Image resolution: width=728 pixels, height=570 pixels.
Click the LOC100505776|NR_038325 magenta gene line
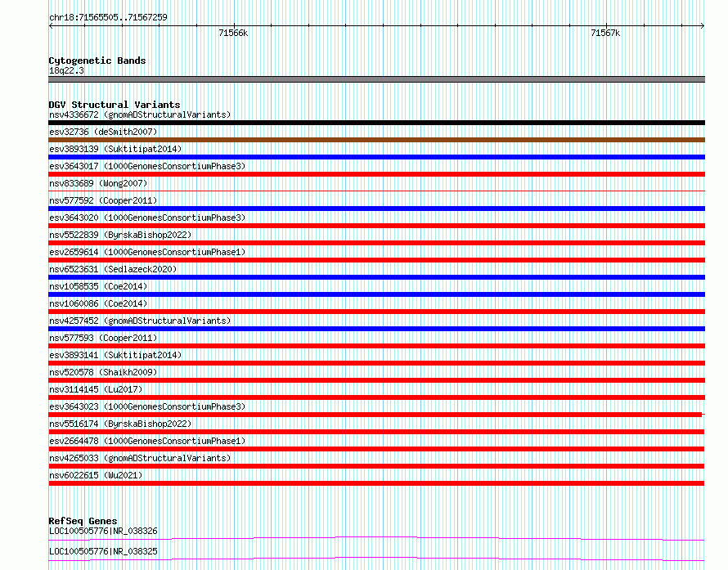[x=376, y=559]
